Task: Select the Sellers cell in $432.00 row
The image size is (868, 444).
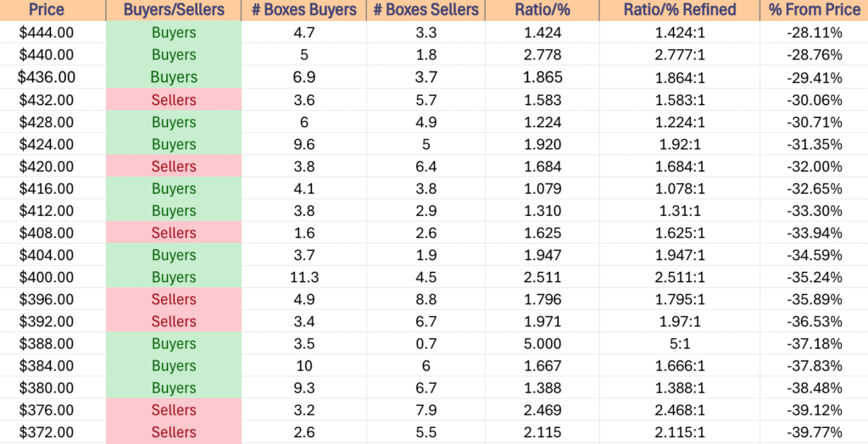Action: pyautogui.click(x=174, y=100)
